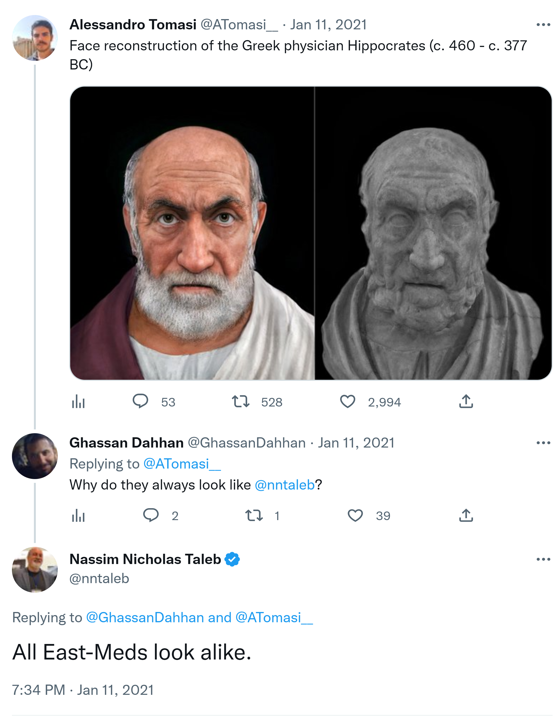Share Ghassan Dahhan's reply tweet
Image resolution: width=560 pixels, height=728 pixels.
466,515
